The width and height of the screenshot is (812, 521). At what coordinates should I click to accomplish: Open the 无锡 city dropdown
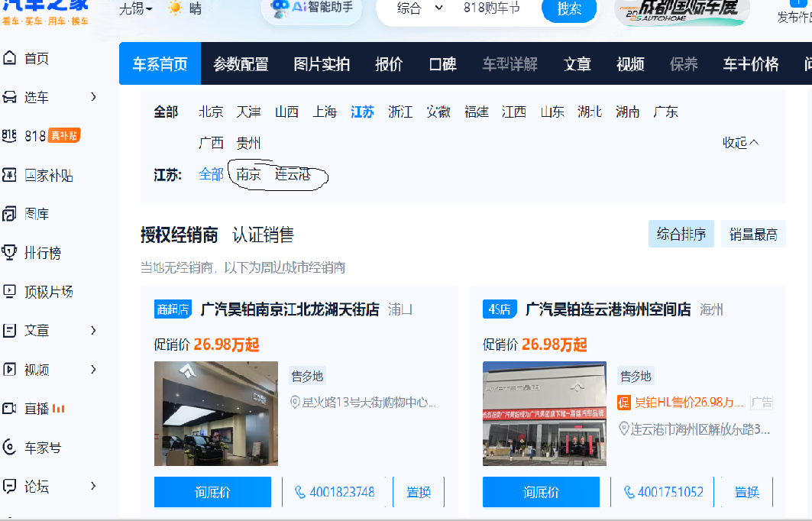tap(136, 9)
